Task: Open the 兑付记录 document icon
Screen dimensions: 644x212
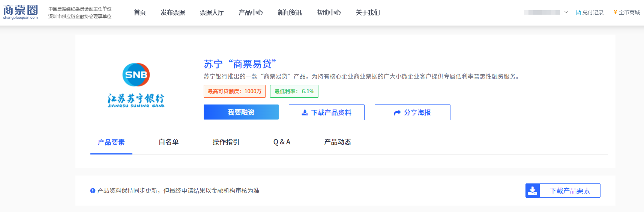Action: coord(578,12)
